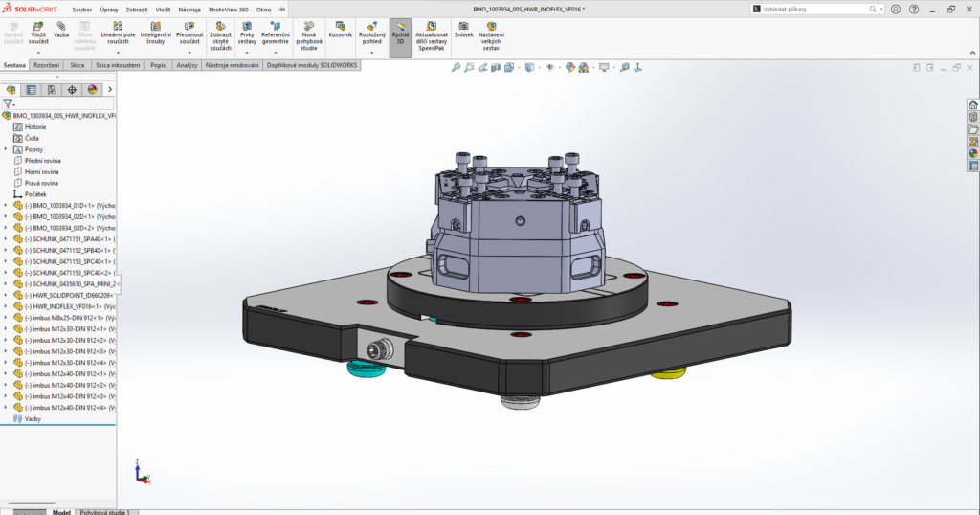Screen dimensions: 980x515
Task: Click the help question mark button
Action: point(914,10)
